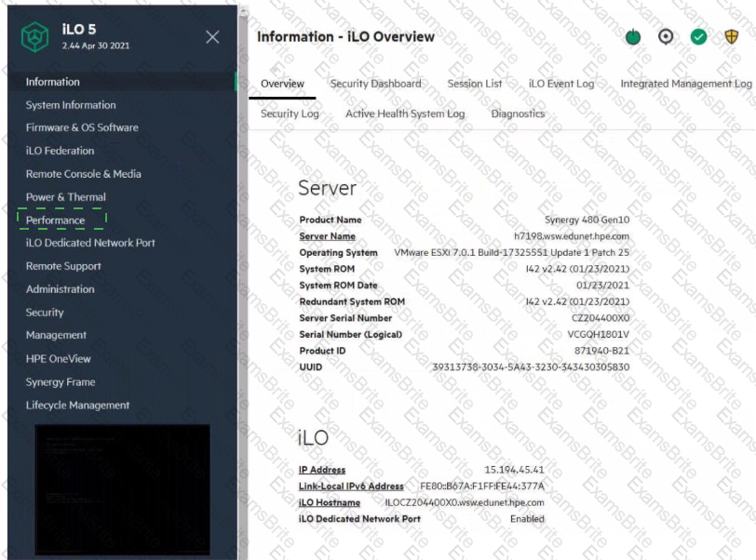
Task: Open the iLO Hostname link
Action: 330,502
